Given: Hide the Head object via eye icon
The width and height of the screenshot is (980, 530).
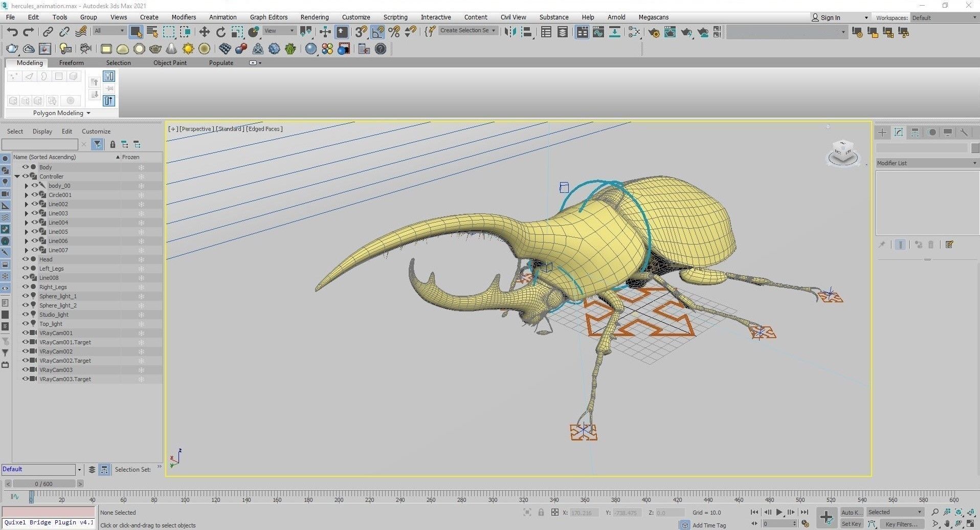Looking at the screenshot, I should (25, 259).
